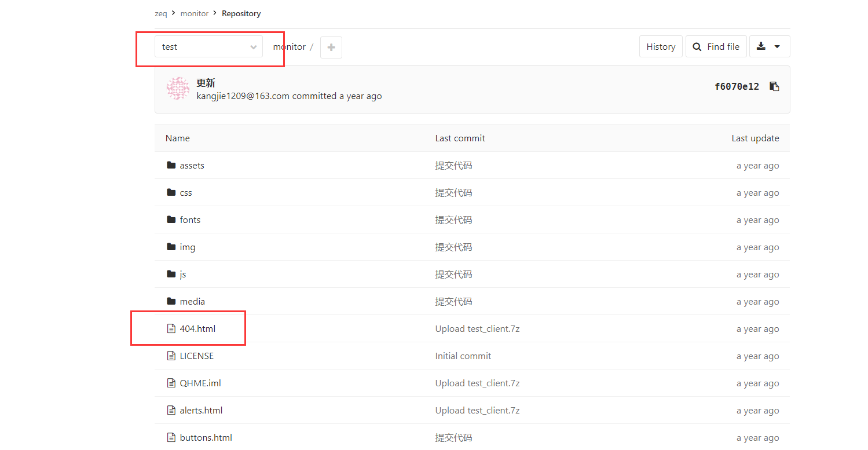This screenshot has width=868, height=450.
Task: Expand the download options caret
Action: pos(778,46)
